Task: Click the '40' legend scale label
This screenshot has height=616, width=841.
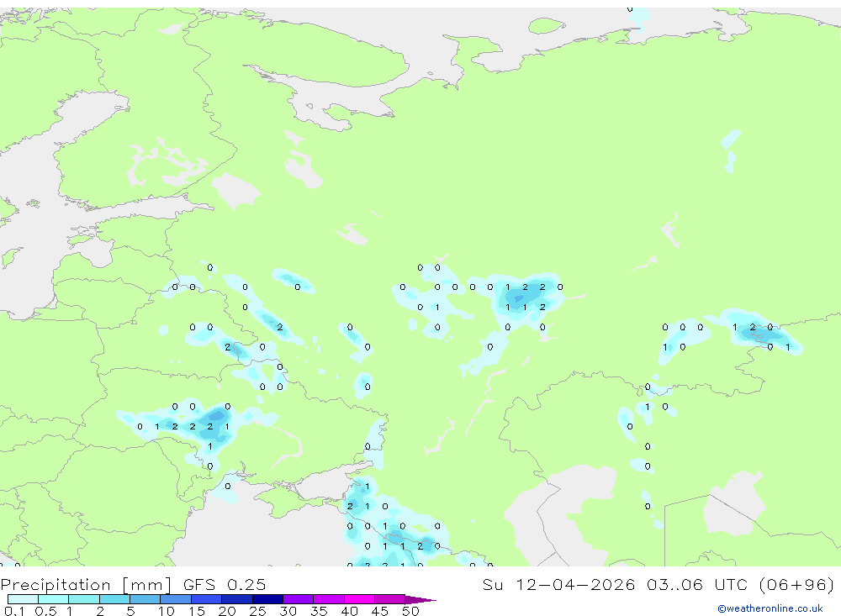Action: coord(349,611)
